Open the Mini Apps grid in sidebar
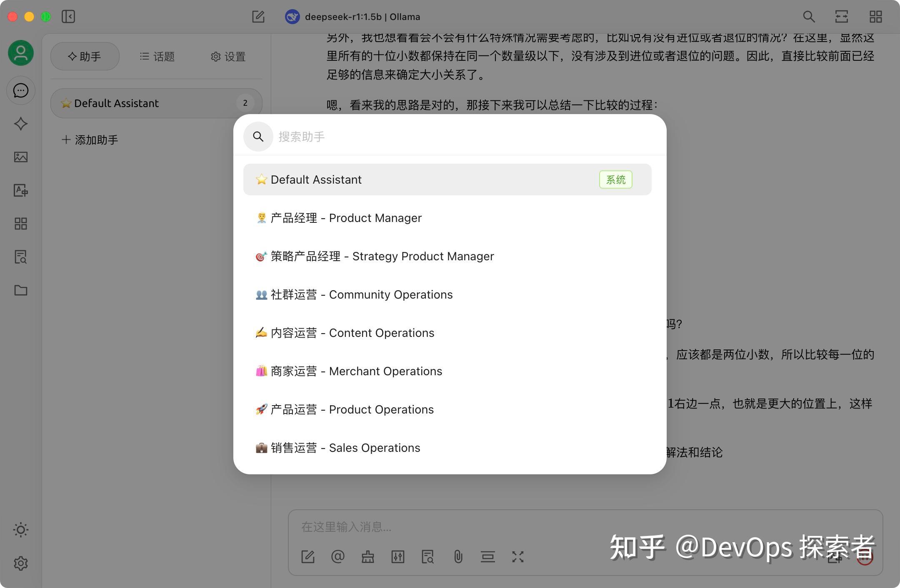Image resolution: width=900 pixels, height=588 pixels. click(21, 224)
